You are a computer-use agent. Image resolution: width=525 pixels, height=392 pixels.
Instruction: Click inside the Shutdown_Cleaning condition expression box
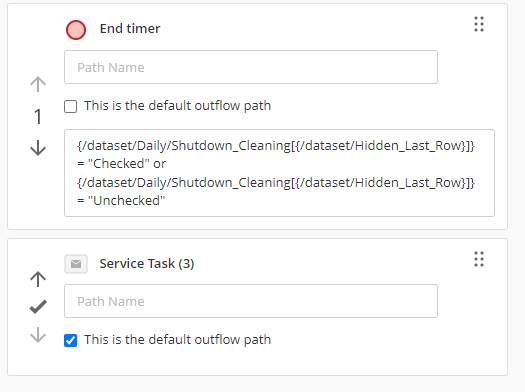point(279,173)
